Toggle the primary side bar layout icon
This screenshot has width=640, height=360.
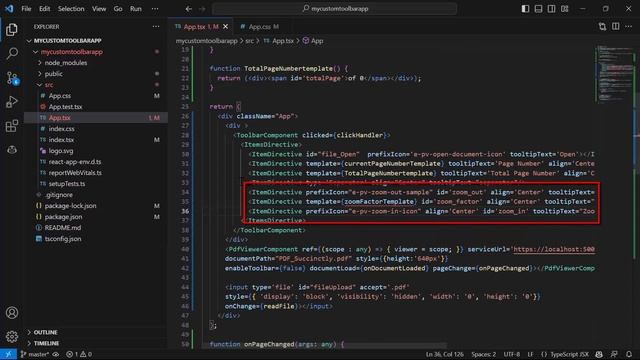coord(525,9)
